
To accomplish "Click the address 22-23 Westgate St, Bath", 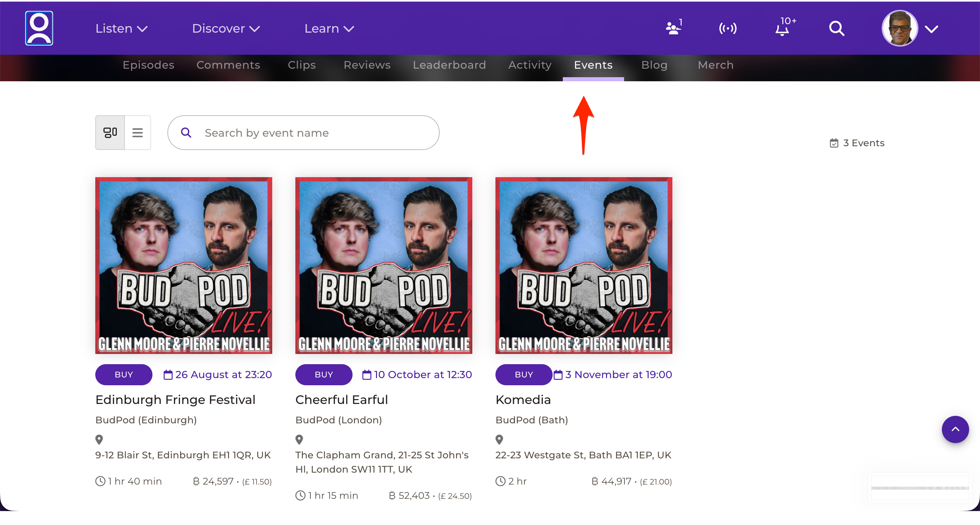I will pyautogui.click(x=583, y=455).
